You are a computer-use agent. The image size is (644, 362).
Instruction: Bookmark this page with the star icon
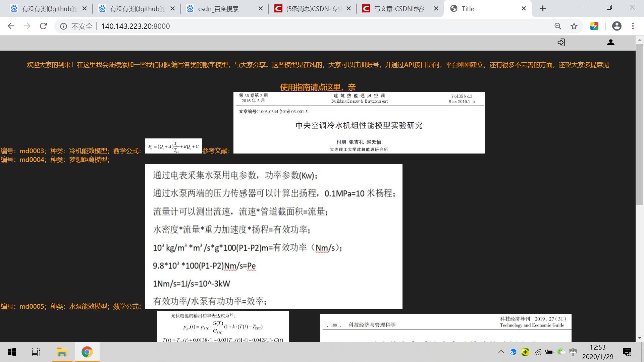pos(574,26)
